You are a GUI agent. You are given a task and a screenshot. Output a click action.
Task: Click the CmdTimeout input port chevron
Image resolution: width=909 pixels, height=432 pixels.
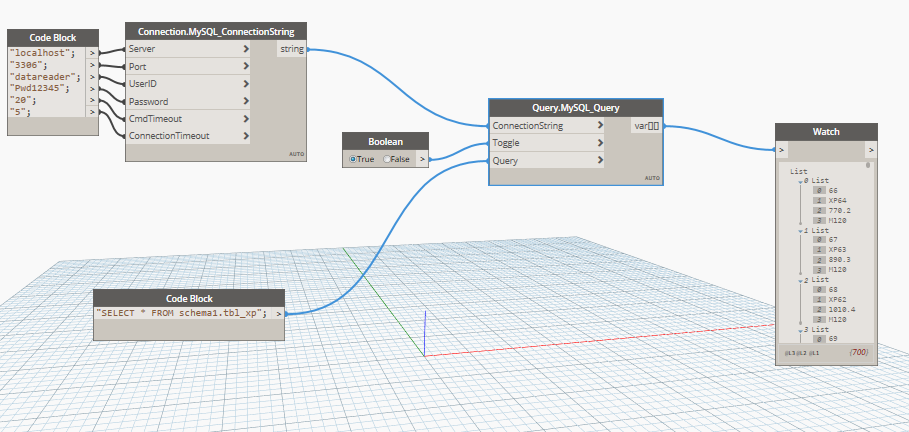(x=246, y=118)
